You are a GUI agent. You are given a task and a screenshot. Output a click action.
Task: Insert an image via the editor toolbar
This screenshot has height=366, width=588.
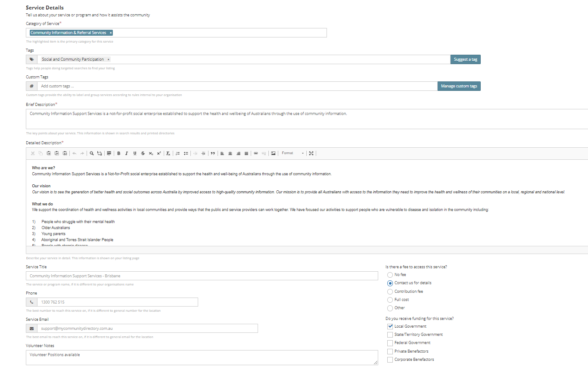(273, 153)
